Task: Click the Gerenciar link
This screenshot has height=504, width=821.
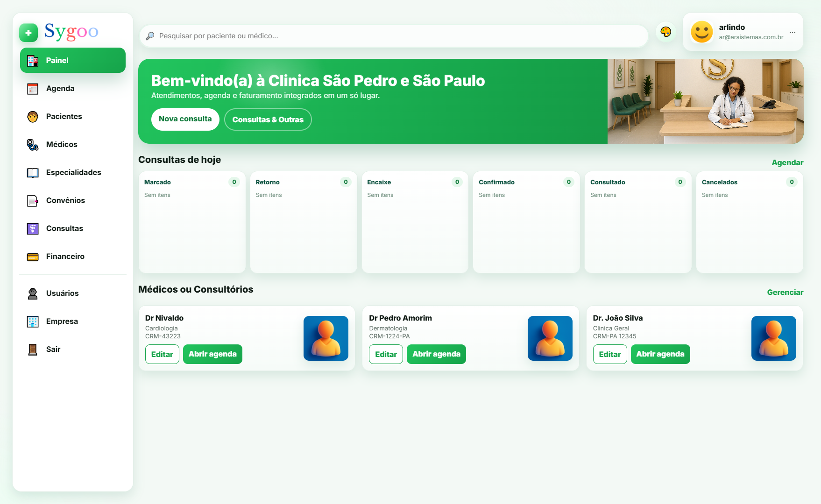Action: click(x=785, y=293)
